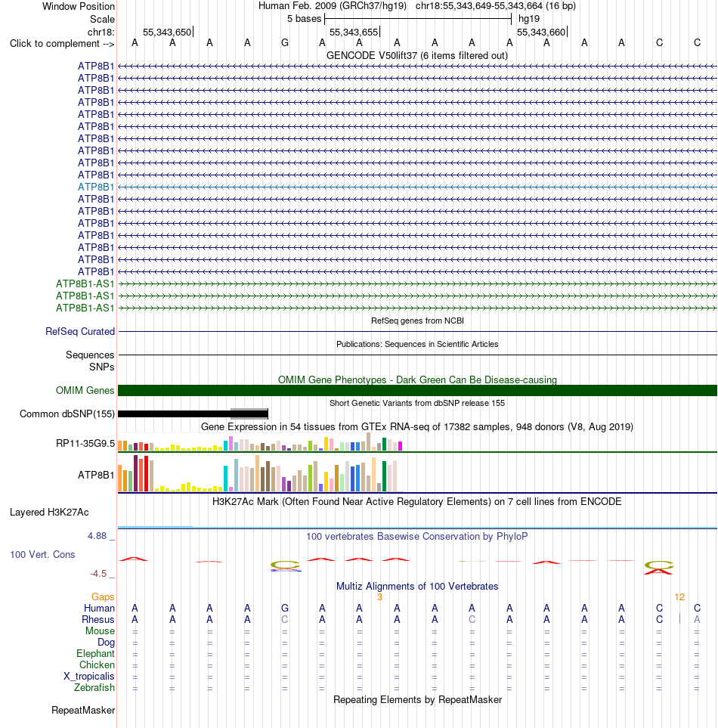
Task: Select the RefSeq Curated track label
Action: pyautogui.click(x=80, y=332)
